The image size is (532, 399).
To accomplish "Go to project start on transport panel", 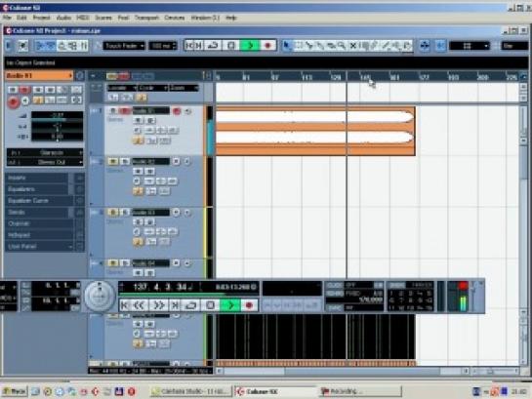I will pos(125,305).
